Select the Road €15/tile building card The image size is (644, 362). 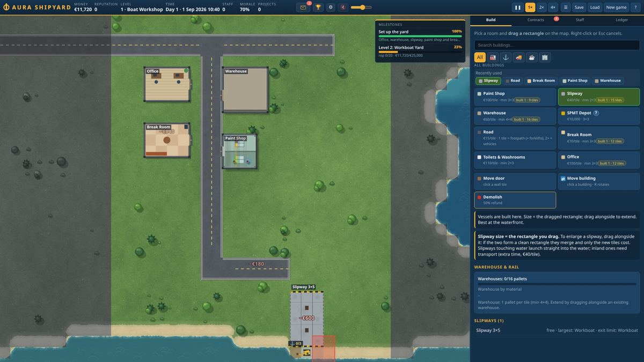(x=515, y=138)
